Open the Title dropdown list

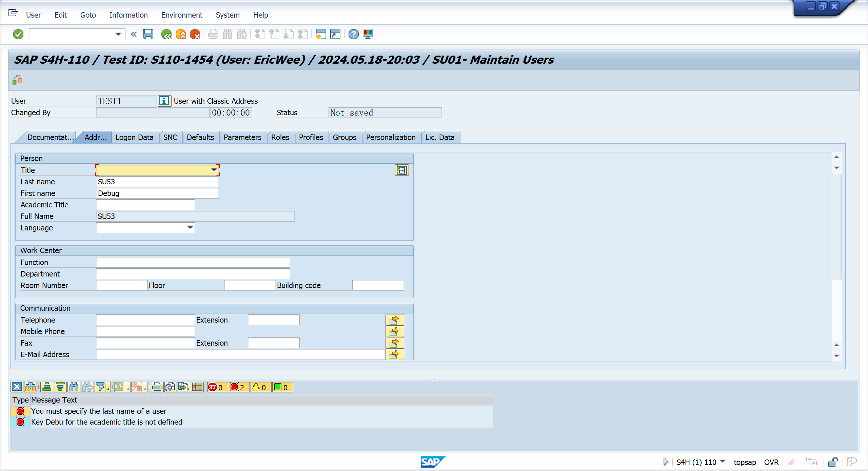click(x=214, y=170)
